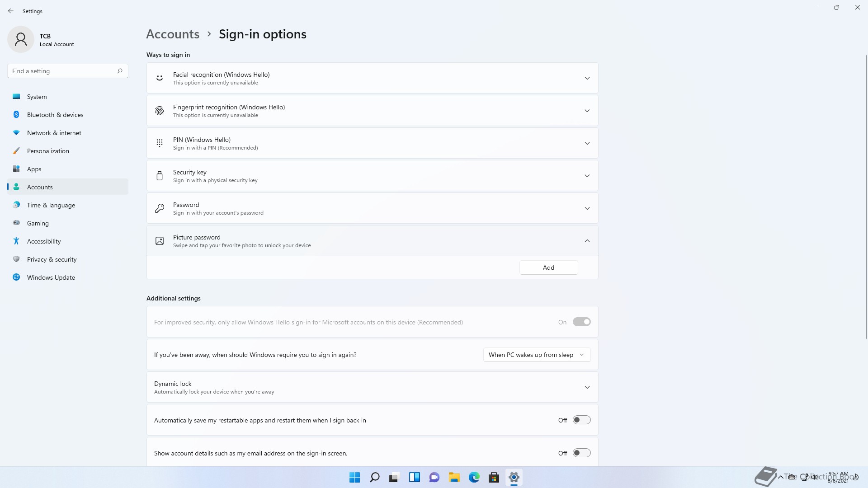868x488 pixels.
Task: Expand the Dynamic lock section
Action: click(x=587, y=387)
